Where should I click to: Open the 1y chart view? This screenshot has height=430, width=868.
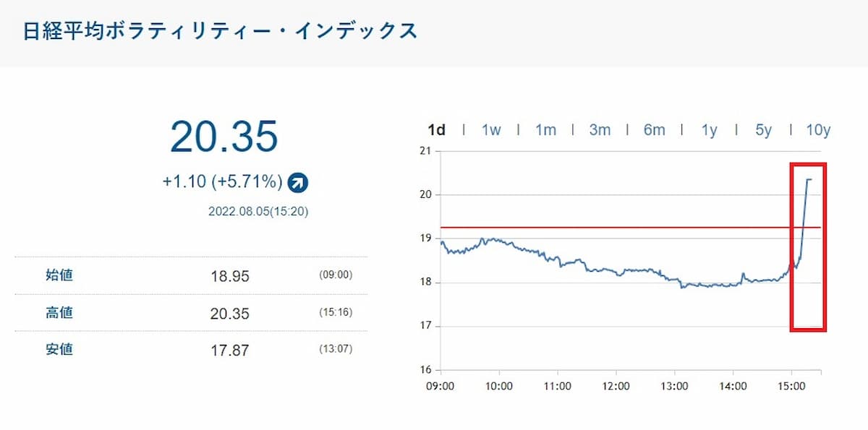coord(709,130)
